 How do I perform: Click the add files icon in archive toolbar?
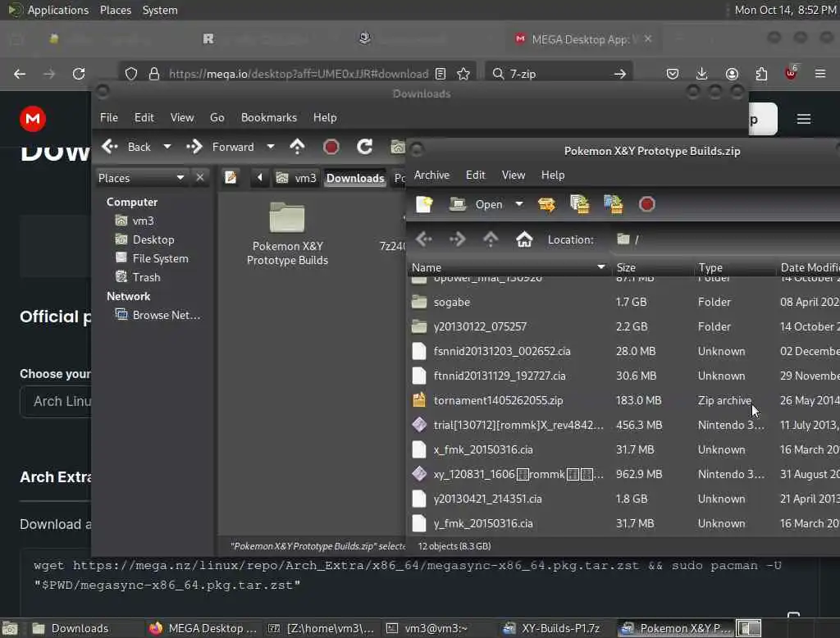580,204
